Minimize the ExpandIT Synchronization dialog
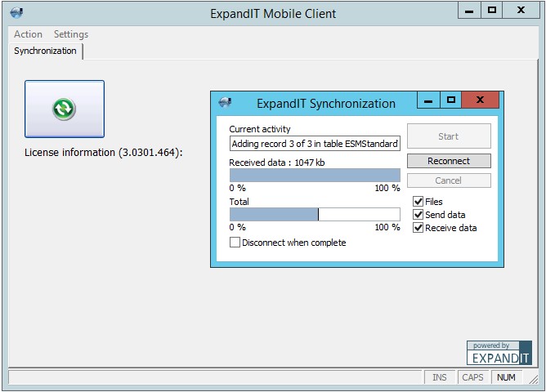This screenshot has width=546, height=392. [x=427, y=101]
